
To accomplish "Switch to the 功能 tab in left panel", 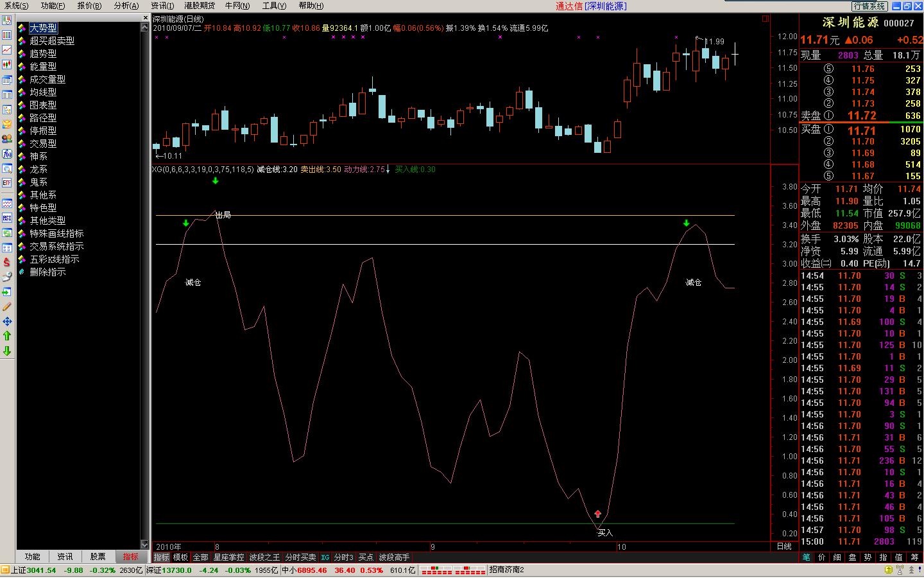I will [x=33, y=557].
